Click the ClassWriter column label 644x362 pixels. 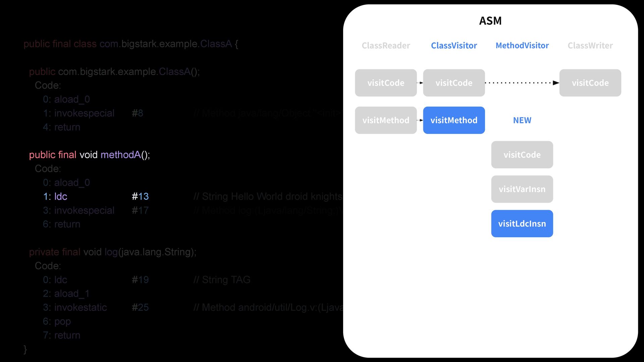tap(590, 46)
